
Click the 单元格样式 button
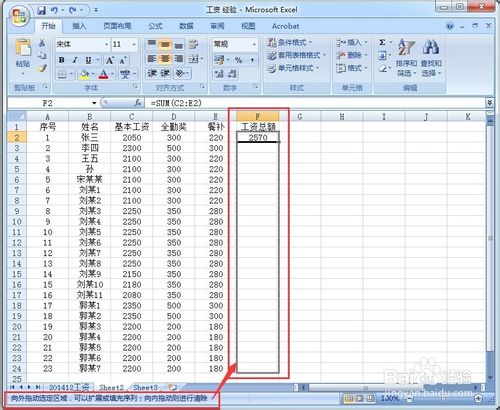293,68
